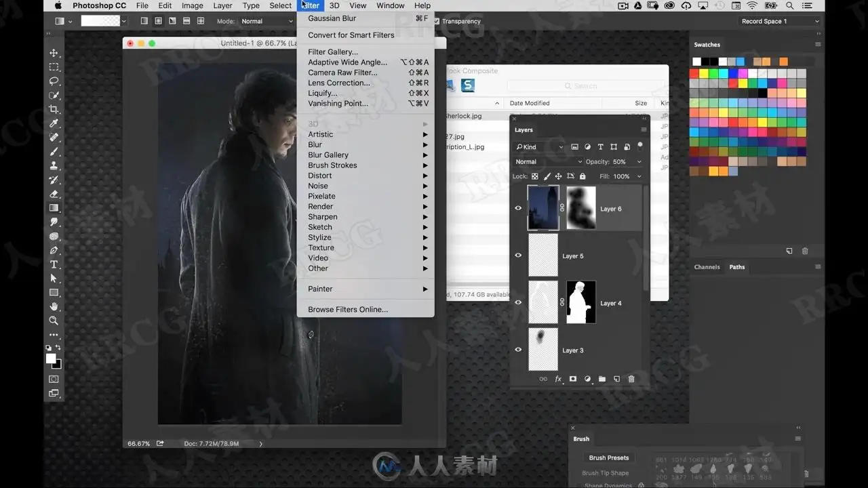Select the Hand tool
The width and height of the screenshot is (868, 488).
pyautogui.click(x=54, y=307)
